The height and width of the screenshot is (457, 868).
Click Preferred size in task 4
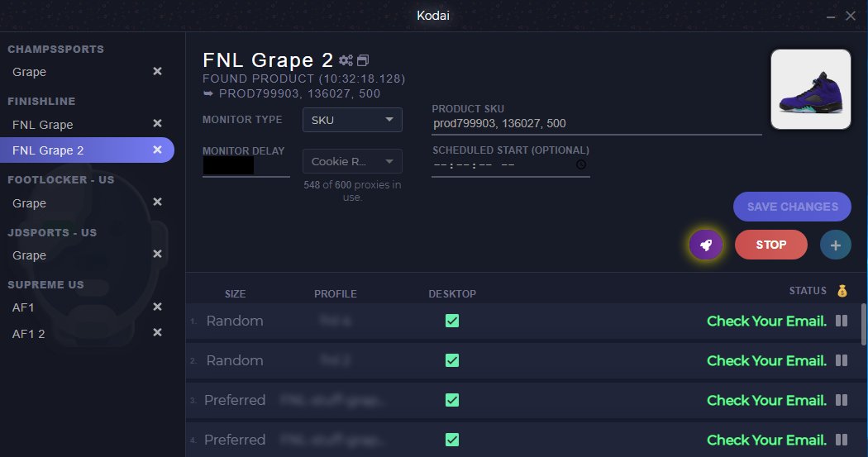[235, 440]
